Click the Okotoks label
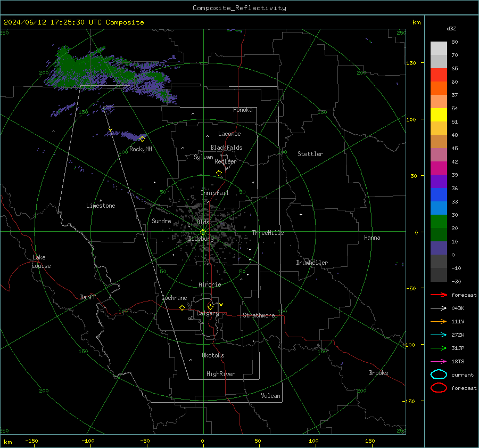Screen dimensions: 479x448 pyautogui.click(x=213, y=355)
